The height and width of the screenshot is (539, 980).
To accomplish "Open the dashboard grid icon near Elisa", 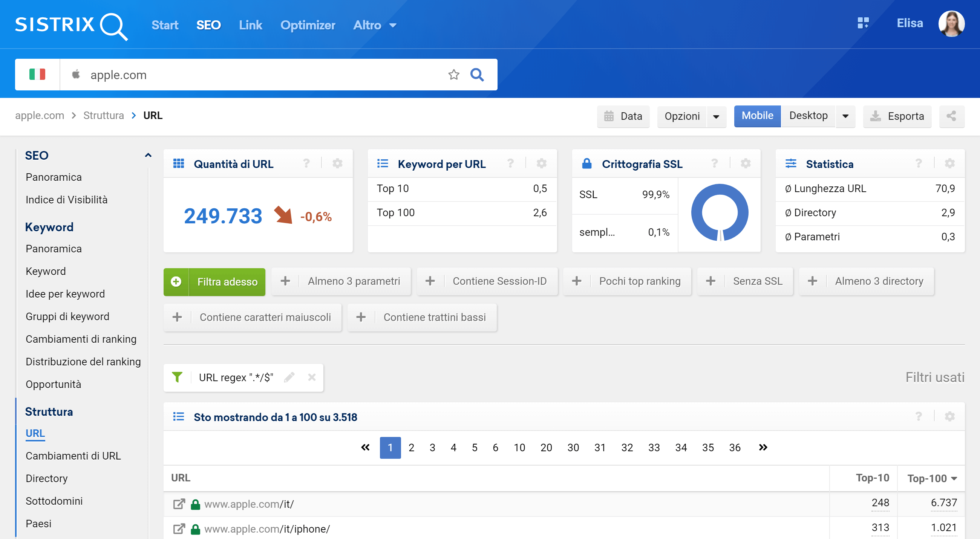I will [x=863, y=23].
